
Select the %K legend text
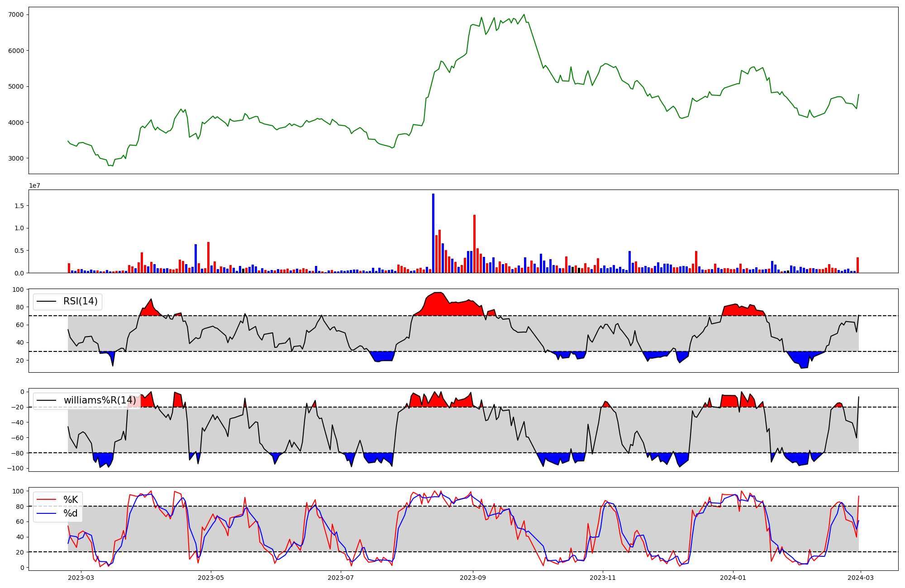tap(71, 500)
